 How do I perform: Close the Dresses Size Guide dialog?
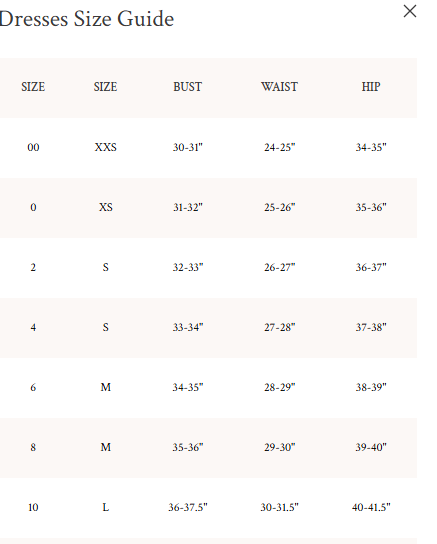(410, 11)
